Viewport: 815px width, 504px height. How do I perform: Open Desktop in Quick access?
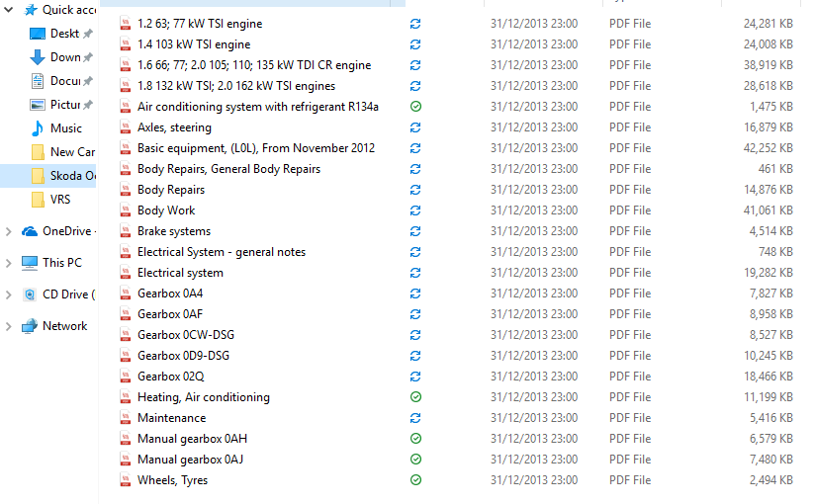point(64,34)
